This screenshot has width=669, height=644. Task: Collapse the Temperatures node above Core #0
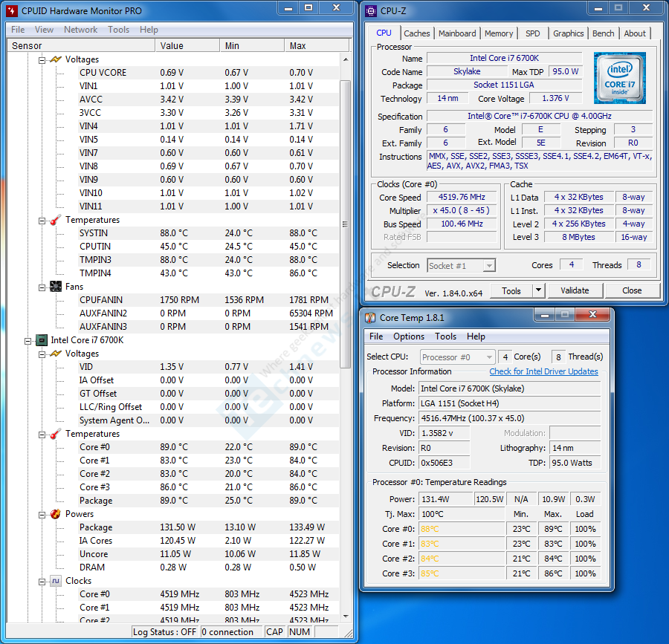42,435
